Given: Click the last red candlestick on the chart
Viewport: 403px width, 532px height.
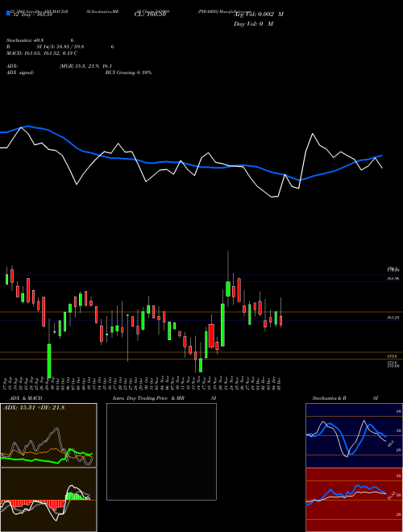Looking at the screenshot, I should tap(280, 321).
